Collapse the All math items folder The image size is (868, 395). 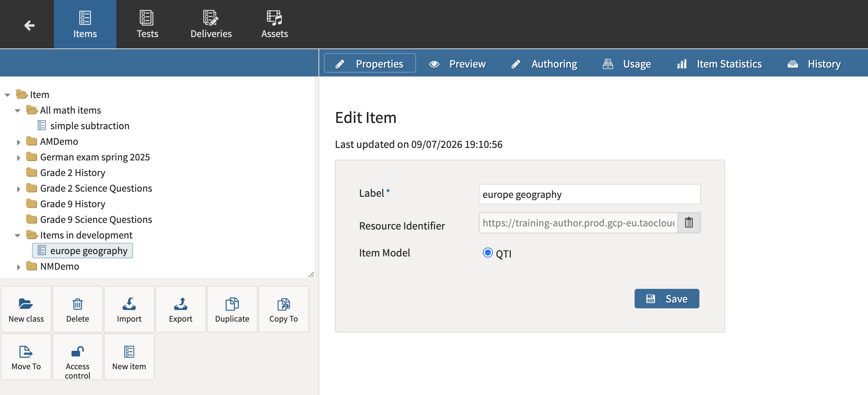pyautogui.click(x=18, y=111)
